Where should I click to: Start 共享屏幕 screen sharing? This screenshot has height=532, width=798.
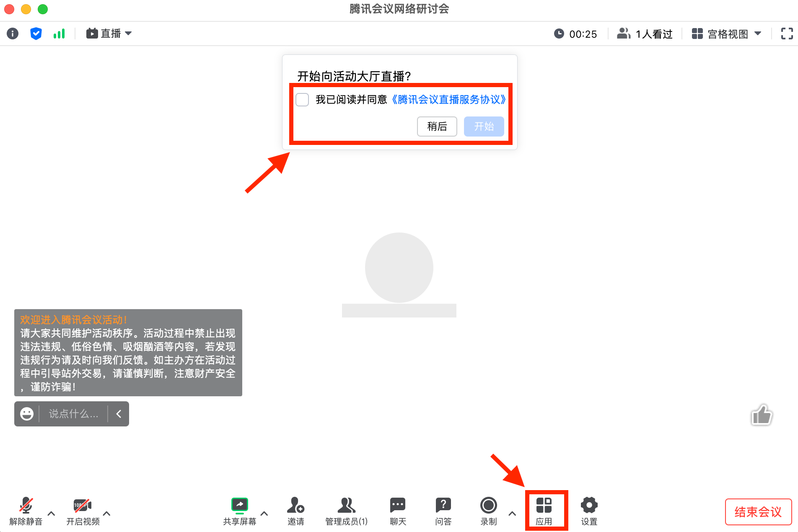point(240,511)
